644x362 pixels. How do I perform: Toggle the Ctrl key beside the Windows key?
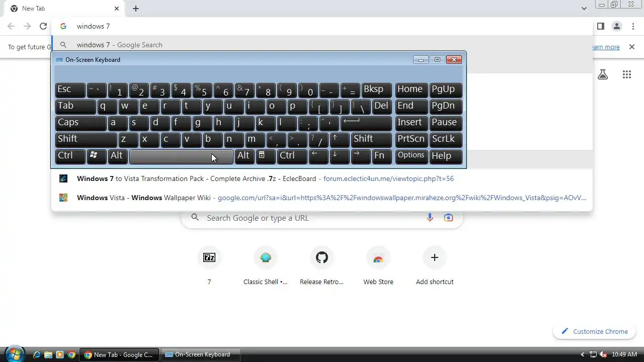tap(70, 156)
